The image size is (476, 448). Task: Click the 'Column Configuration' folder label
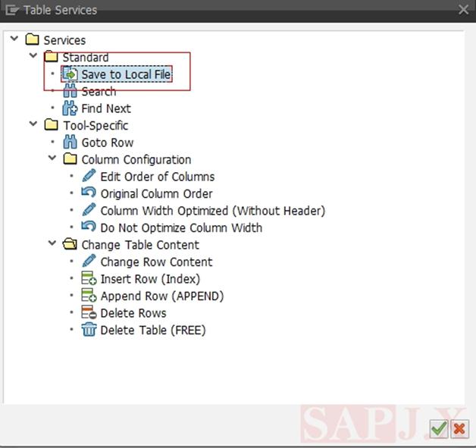click(136, 160)
